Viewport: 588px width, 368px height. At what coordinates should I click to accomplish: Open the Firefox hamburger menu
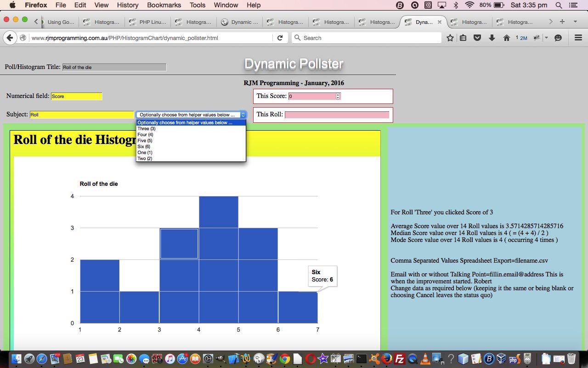click(x=578, y=38)
